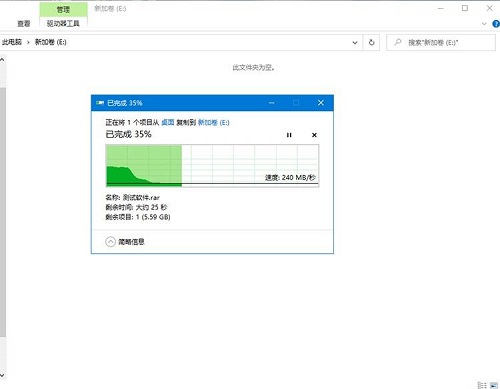Click the file name 测试软件.rar text
Screen dimensions: 500x389
[141, 197]
